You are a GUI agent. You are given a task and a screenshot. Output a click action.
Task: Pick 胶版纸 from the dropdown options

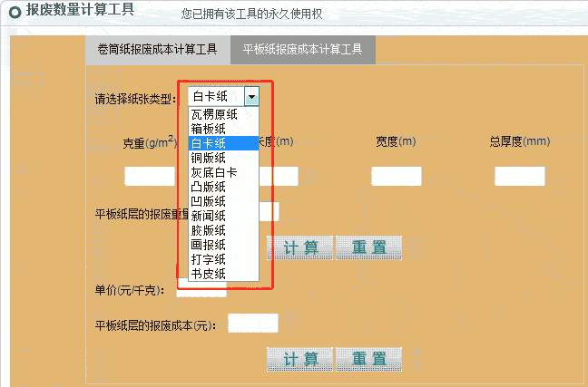[208, 230]
